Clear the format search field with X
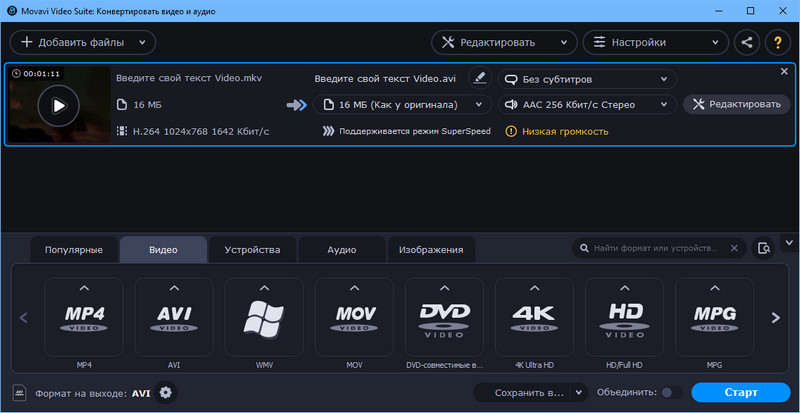Screen dimensions: 800x413 coord(734,248)
